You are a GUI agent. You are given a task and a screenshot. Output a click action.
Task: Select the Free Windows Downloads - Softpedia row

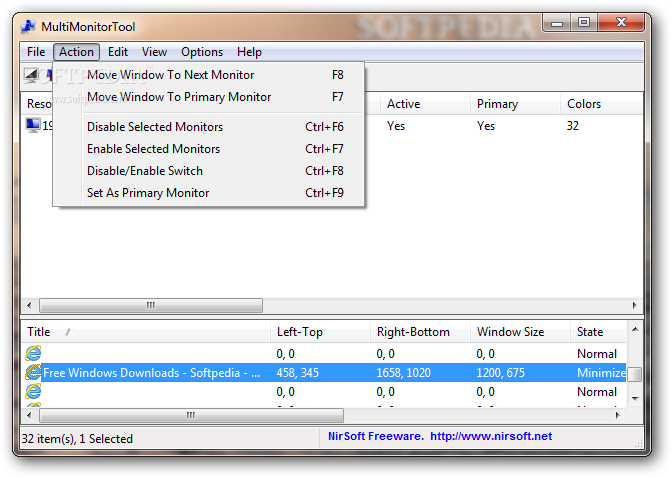(324, 372)
